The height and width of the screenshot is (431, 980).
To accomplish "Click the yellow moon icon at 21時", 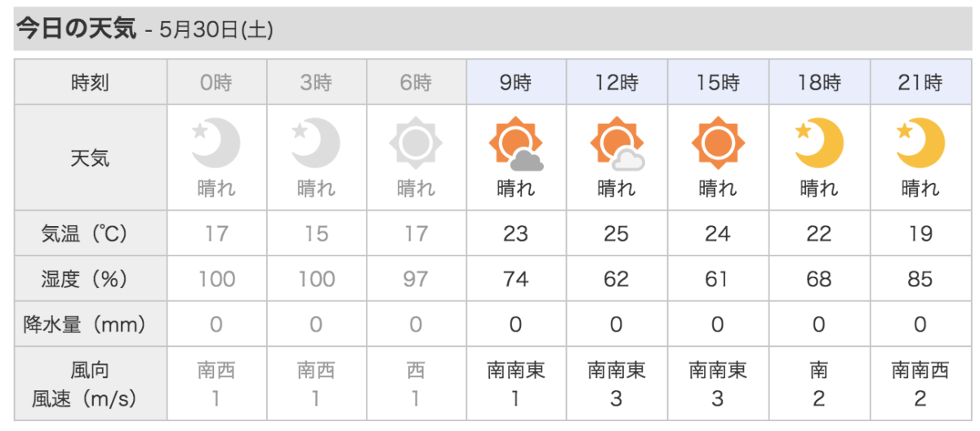I will [x=920, y=142].
